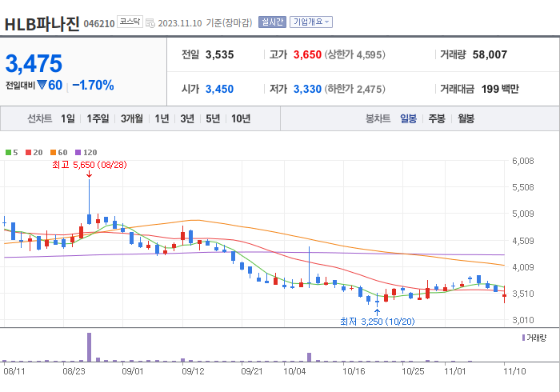Click the HLB파나진 stock name

(x=42, y=24)
